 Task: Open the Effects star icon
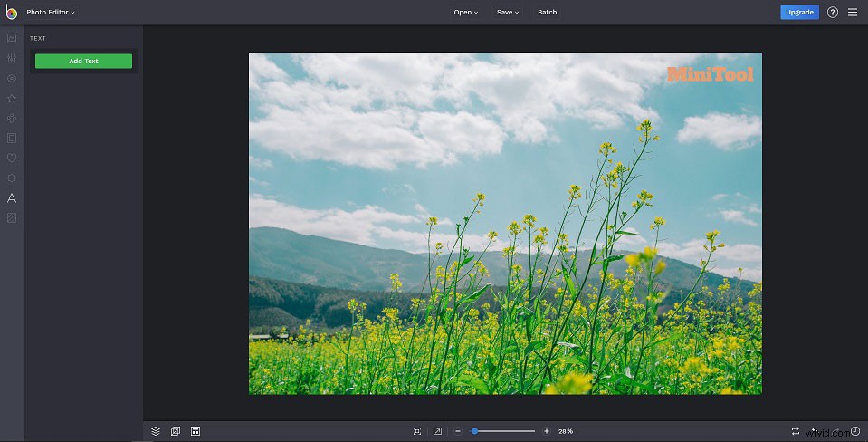[12, 98]
